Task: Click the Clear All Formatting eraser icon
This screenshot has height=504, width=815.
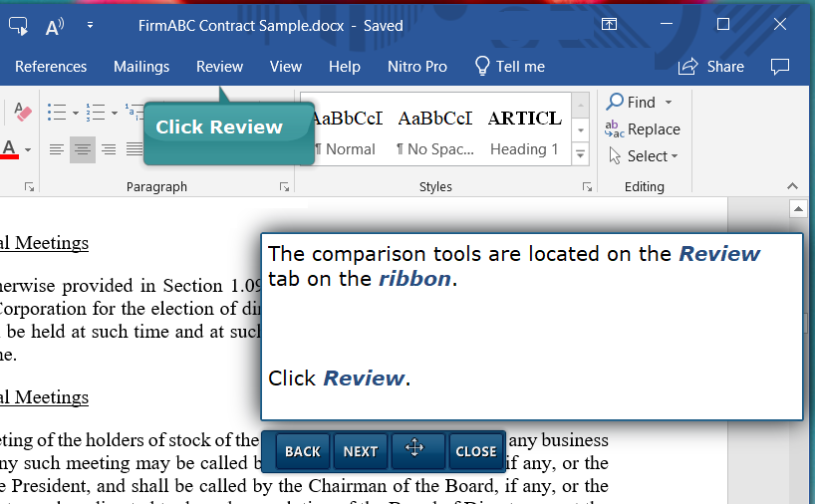Action: [22, 113]
